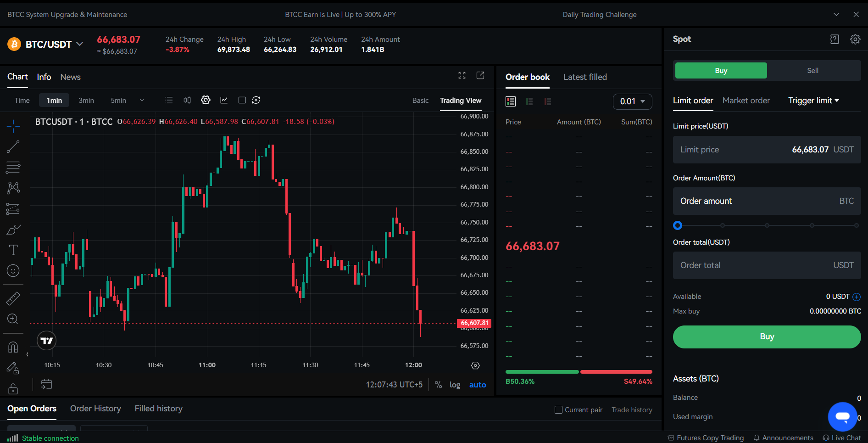Select the crosshair cursor tool
The image size is (868, 443).
pos(13,126)
